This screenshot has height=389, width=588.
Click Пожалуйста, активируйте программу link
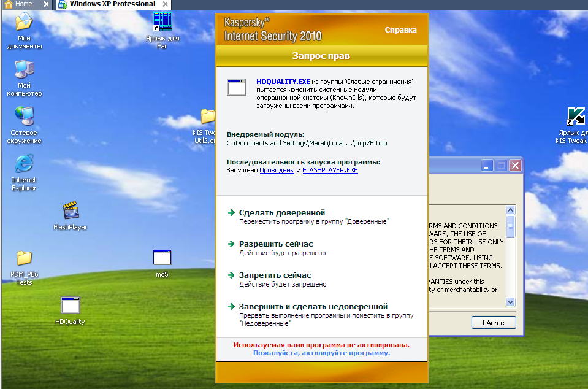321,353
